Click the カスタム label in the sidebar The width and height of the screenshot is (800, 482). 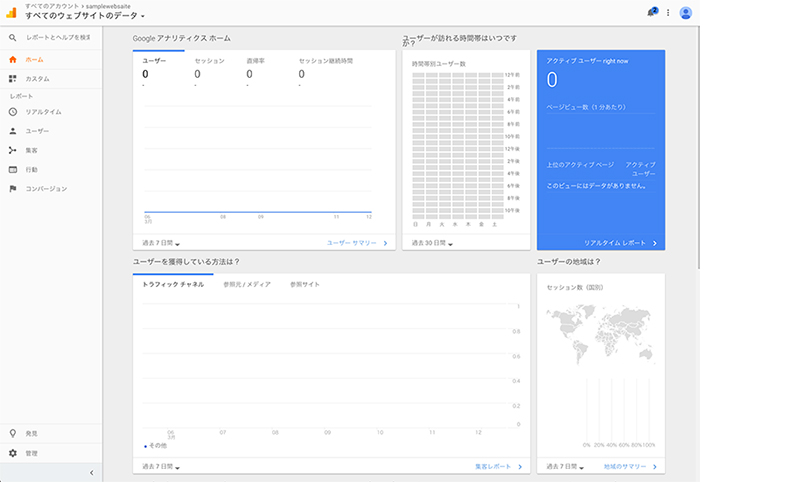pyautogui.click(x=38, y=79)
